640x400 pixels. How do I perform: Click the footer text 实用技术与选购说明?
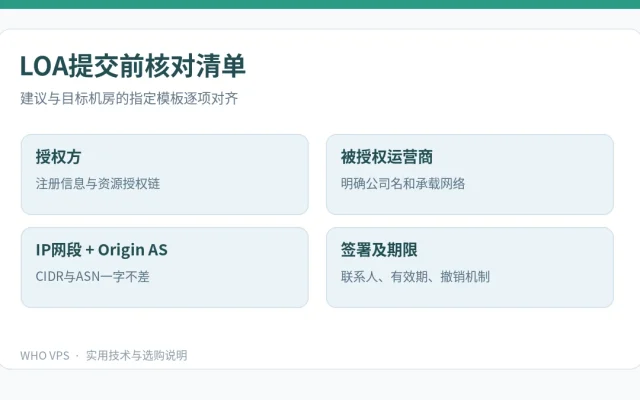[137, 356]
